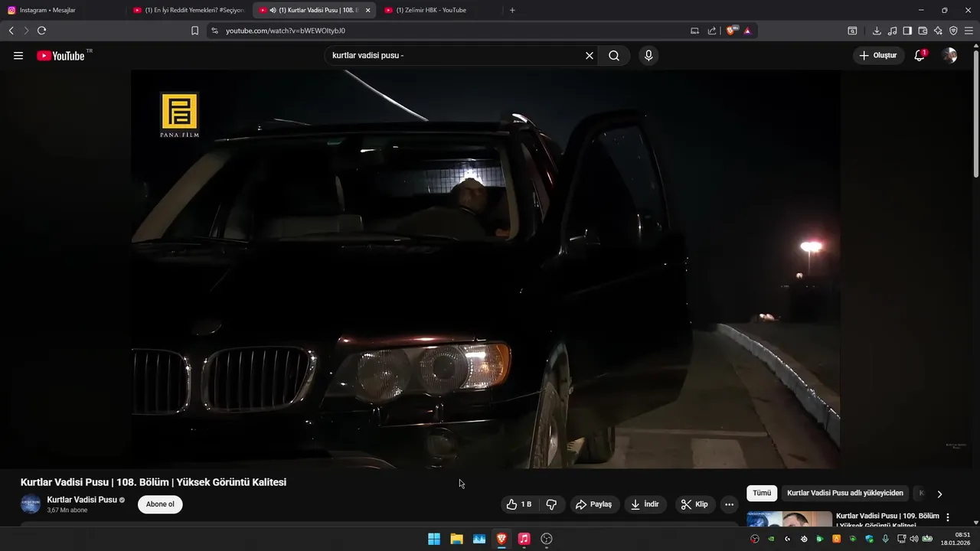Click the NVIDIA tray icon
The image size is (980, 551).
771,539
